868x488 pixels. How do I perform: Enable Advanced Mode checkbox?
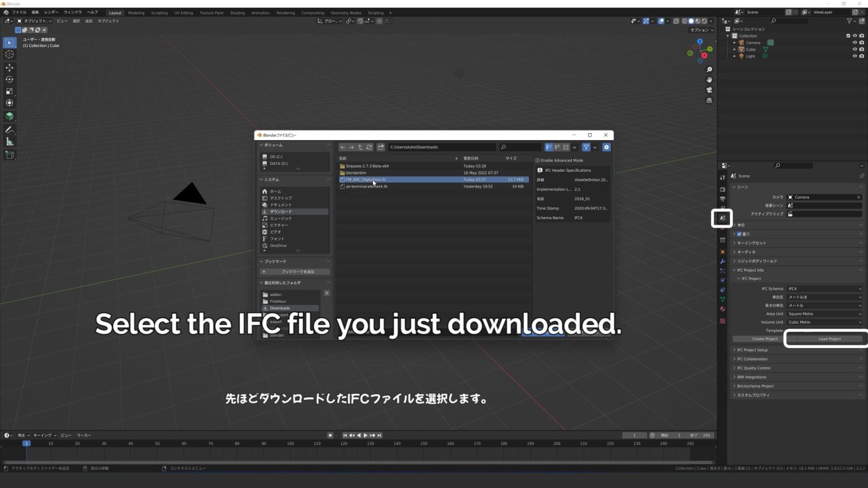pyautogui.click(x=537, y=160)
